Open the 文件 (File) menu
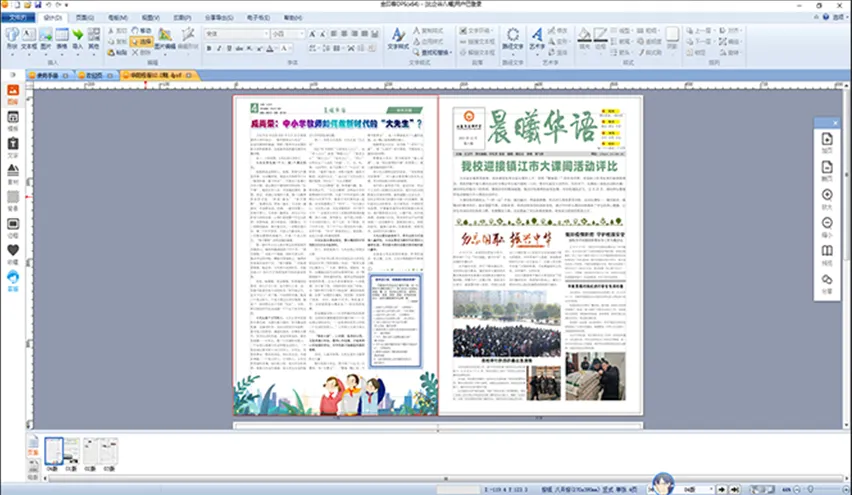 click(17, 18)
